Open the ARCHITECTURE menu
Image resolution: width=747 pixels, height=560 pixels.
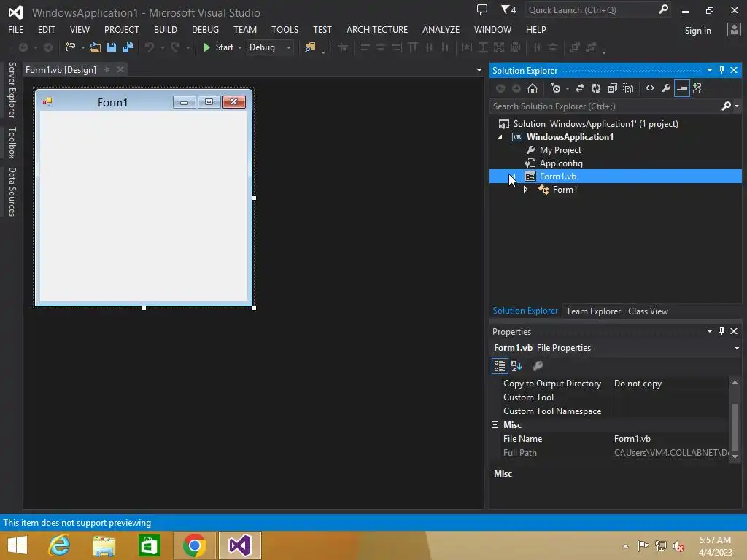(x=377, y=29)
